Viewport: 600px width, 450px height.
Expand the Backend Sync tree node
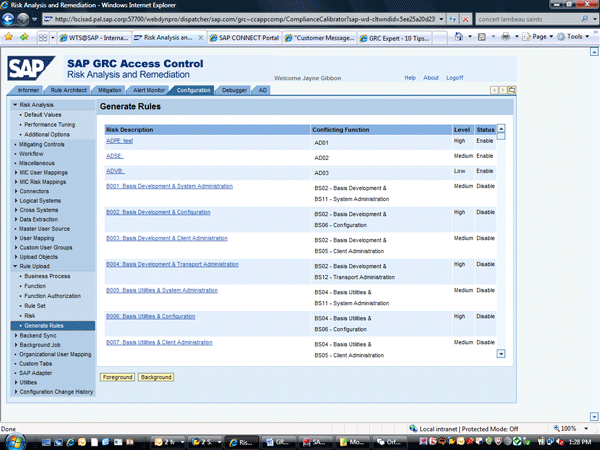pos(16,335)
